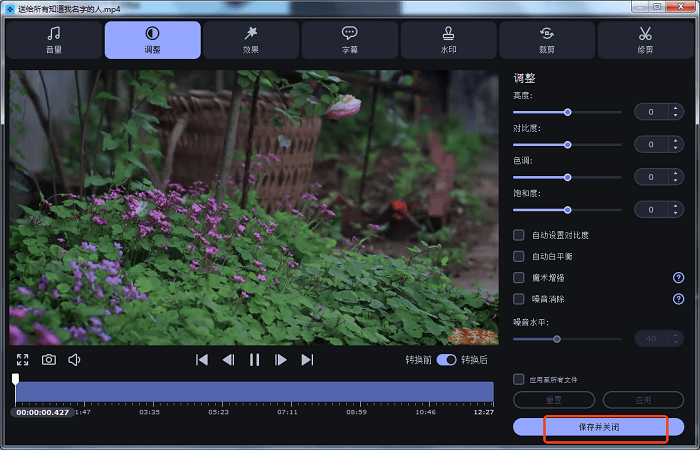Click the 饱和度 saturation slider handle
Image resolution: width=700 pixels, height=450 pixels.
567,210
